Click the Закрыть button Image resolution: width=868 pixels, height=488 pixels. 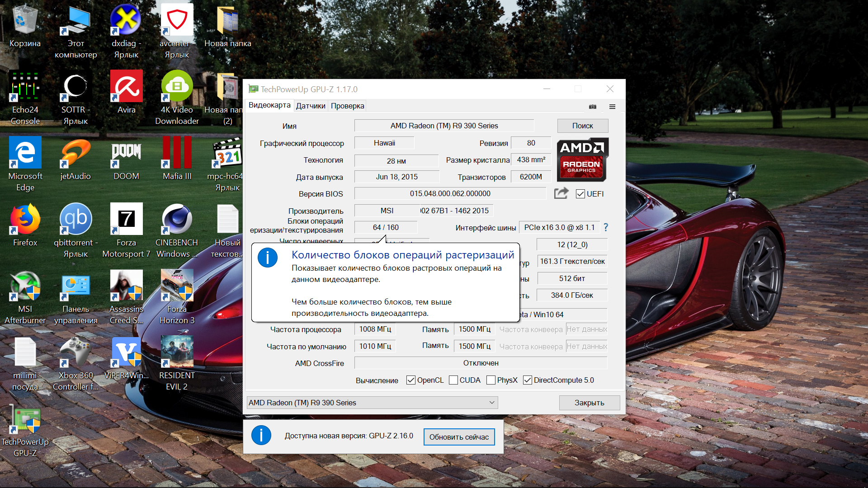pyautogui.click(x=589, y=403)
